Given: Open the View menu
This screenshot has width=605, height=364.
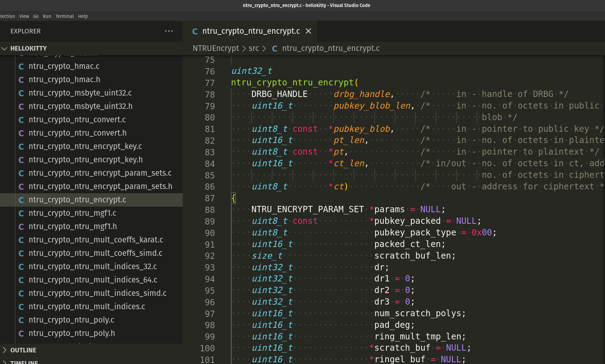Looking at the screenshot, I should coord(24,16).
